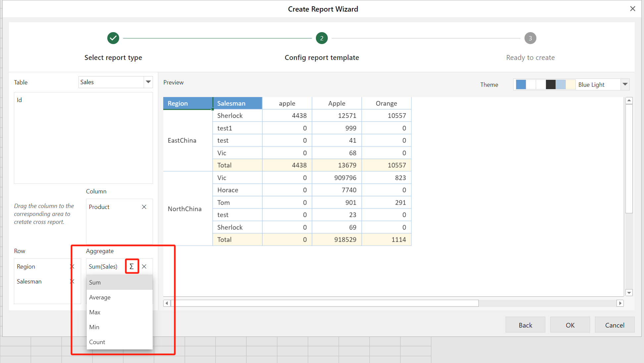Click the preview scroll down arrow

(629, 293)
